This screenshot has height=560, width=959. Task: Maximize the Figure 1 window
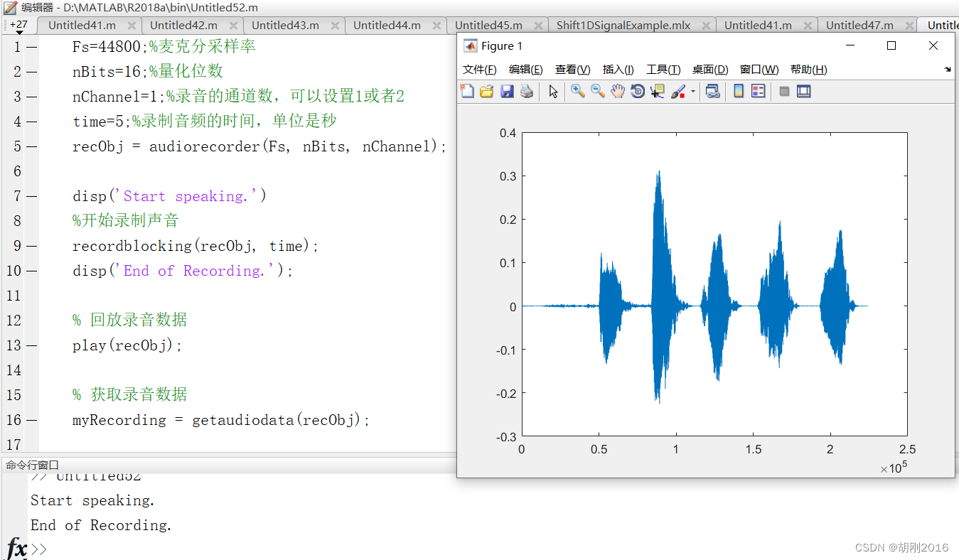pyautogui.click(x=891, y=45)
